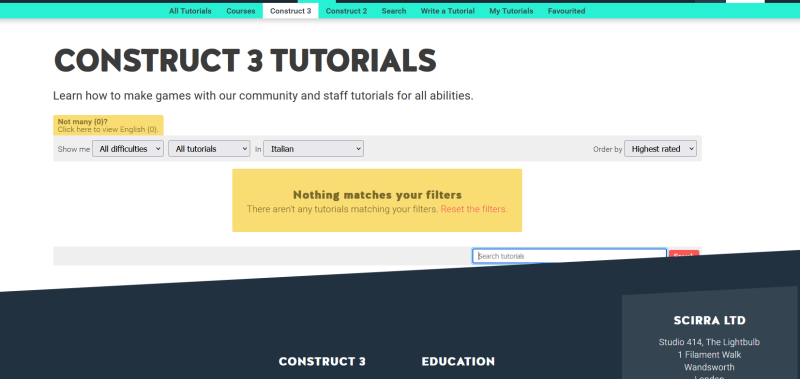Click the Wandsworth address line
800x379 pixels.
coord(709,367)
